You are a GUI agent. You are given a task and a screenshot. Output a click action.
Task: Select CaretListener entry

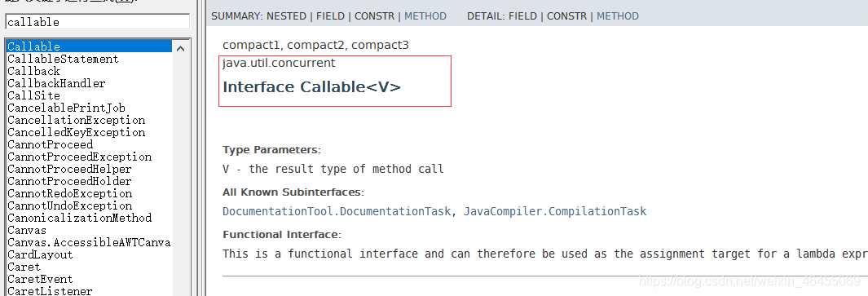click(50, 290)
